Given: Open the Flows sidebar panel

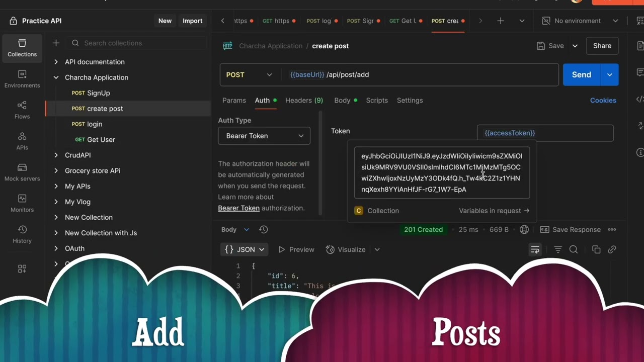Looking at the screenshot, I should coord(22,110).
